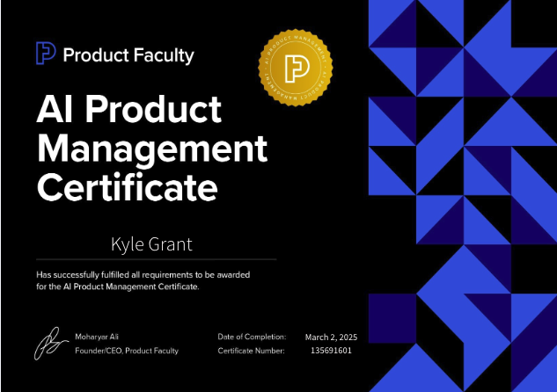Click "Founder/CEO, Product Faculty" text
This screenshot has width=557, height=392.
127,351
